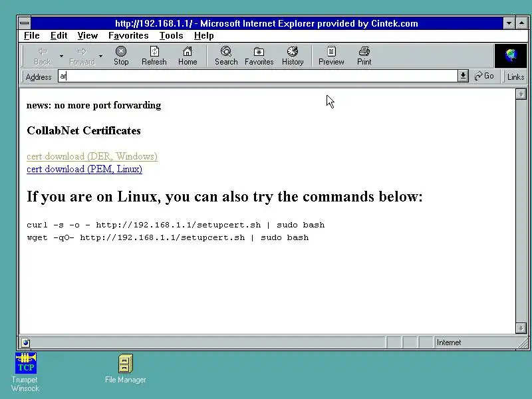Open the Edit menu

tap(59, 36)
